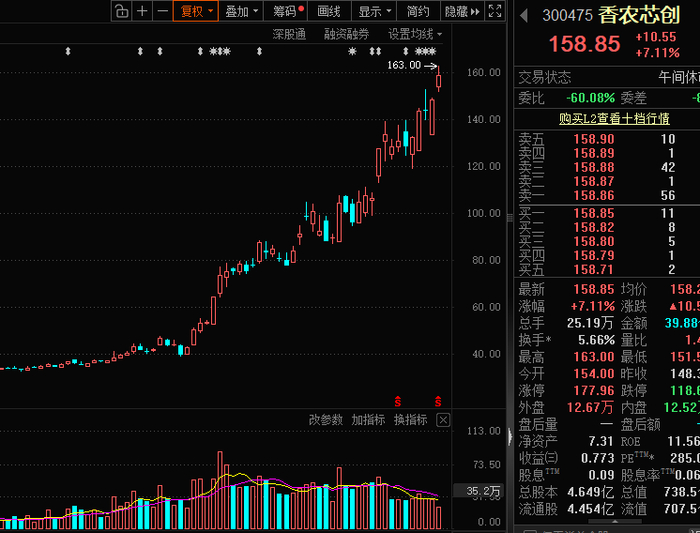Open the 叠加 overlay dropdown
The height and width of the screenshot is (533, 700).
(241, 11)
